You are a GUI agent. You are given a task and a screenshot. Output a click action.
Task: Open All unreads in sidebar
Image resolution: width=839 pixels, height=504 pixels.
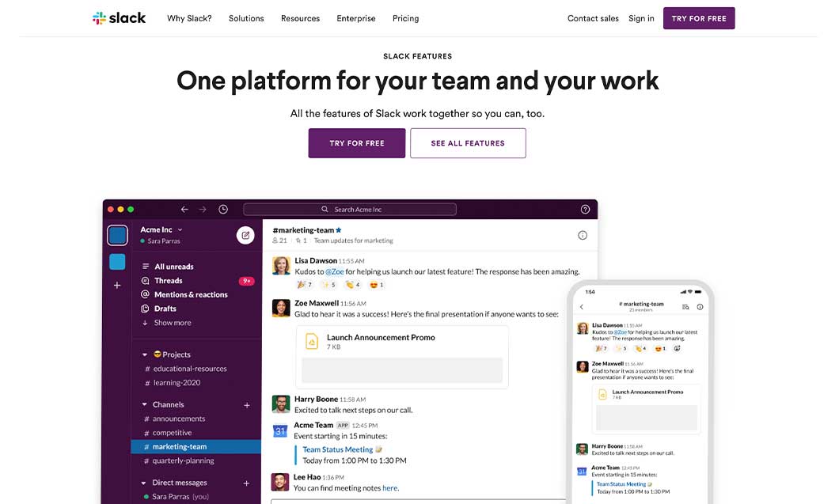(174, 267)
